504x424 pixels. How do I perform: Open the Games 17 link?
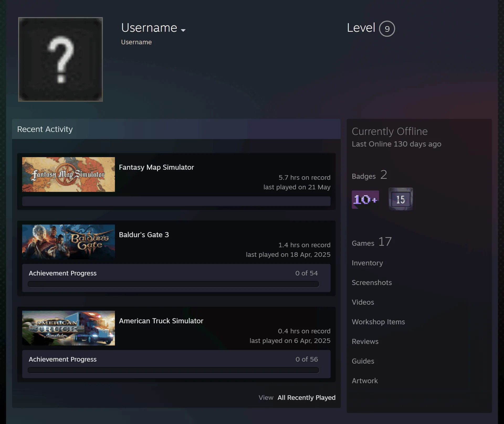pos(372,242)
